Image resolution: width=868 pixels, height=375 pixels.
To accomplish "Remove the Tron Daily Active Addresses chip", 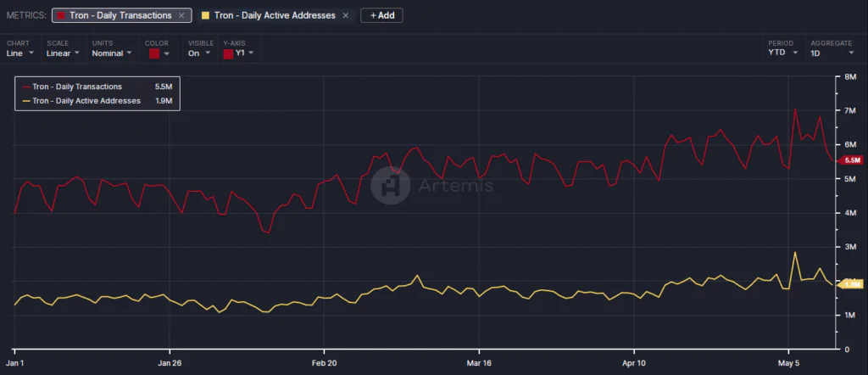I will pyautogui.click(x=346, y=15).
